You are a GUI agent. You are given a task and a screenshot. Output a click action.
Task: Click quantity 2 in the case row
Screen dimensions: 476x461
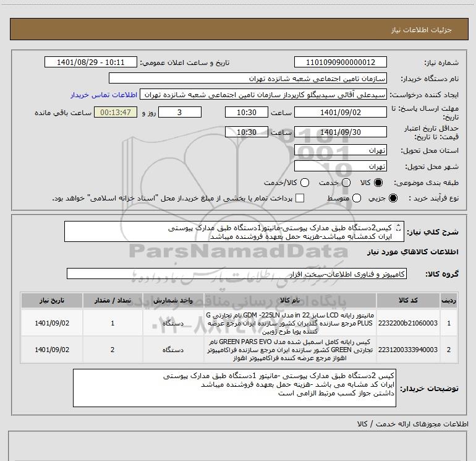pos(113,350)
